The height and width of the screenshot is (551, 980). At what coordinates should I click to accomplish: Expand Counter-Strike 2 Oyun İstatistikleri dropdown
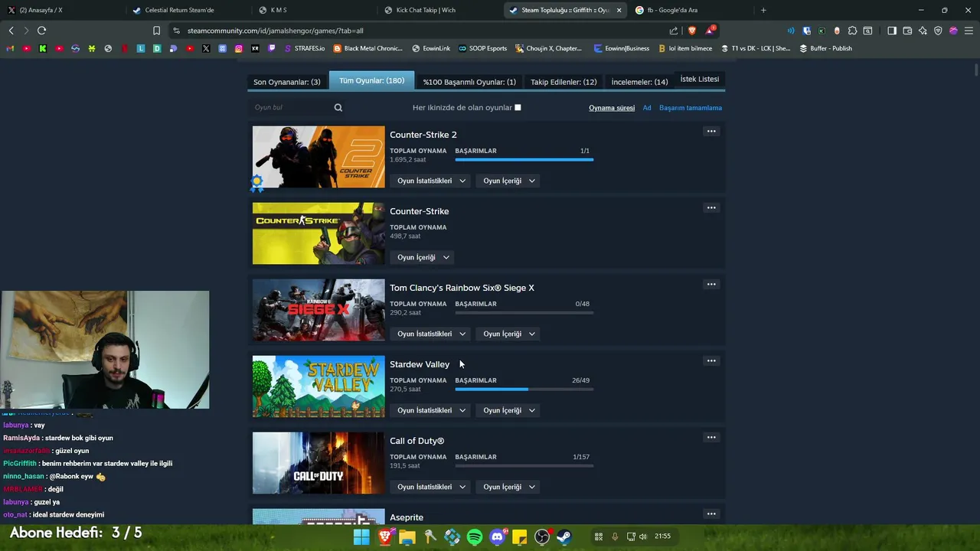click(x=431, y=181)
